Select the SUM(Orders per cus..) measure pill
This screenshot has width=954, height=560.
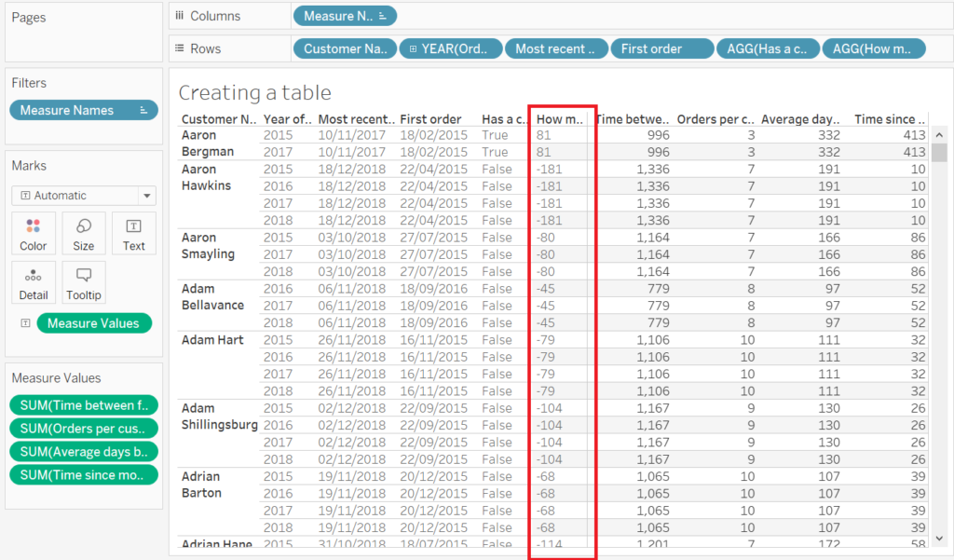pos(83,429)
